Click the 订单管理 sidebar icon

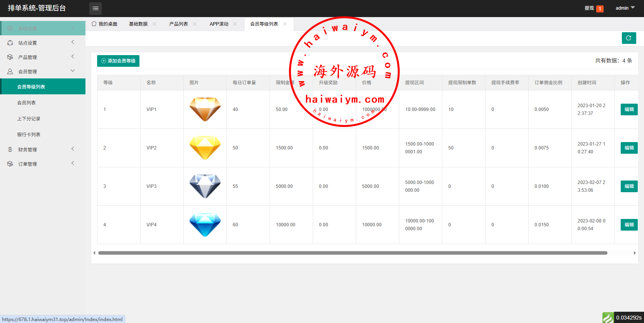tap(10, 164)
